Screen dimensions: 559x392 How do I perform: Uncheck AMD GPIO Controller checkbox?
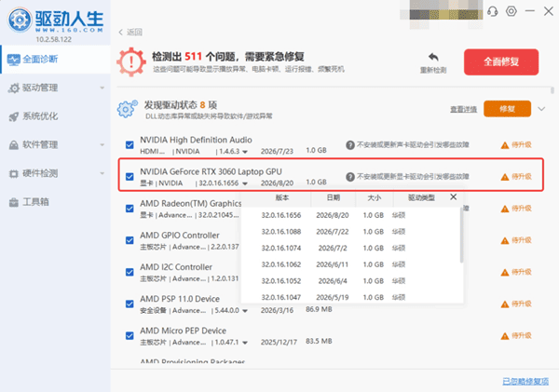tap(130, 240)
